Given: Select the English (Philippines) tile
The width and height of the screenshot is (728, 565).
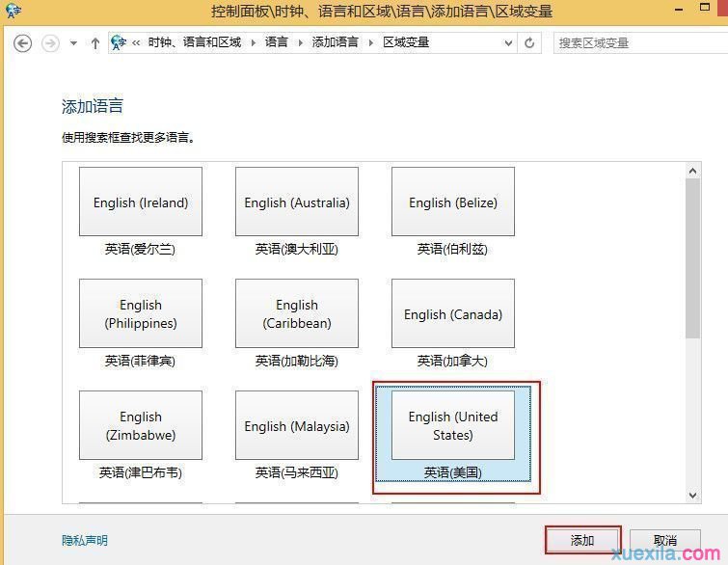Looking at the screenshot, I should click(x=141, y=313).
